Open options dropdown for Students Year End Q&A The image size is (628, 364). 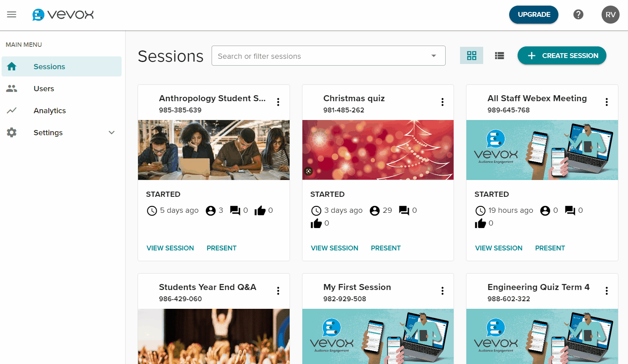point(278,291)
